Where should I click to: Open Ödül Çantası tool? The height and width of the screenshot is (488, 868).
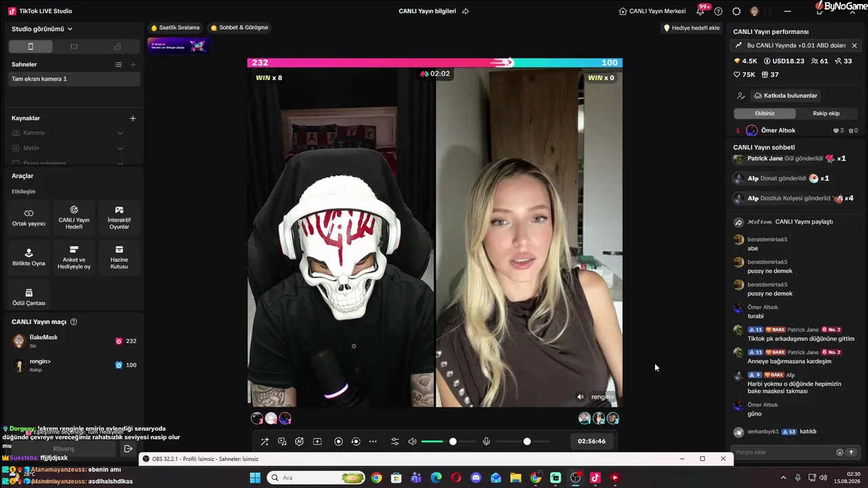pos(28,296)
